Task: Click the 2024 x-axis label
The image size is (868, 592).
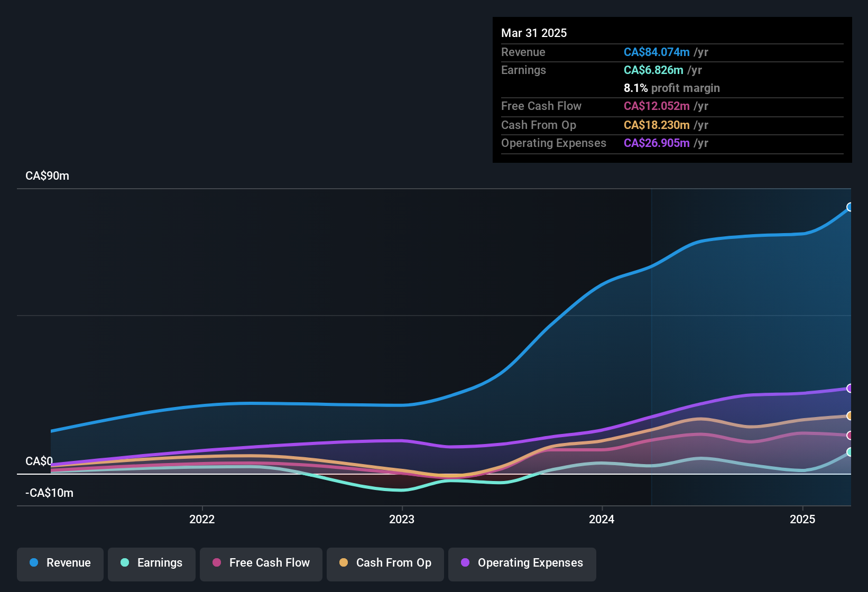Action: point(602,519)
